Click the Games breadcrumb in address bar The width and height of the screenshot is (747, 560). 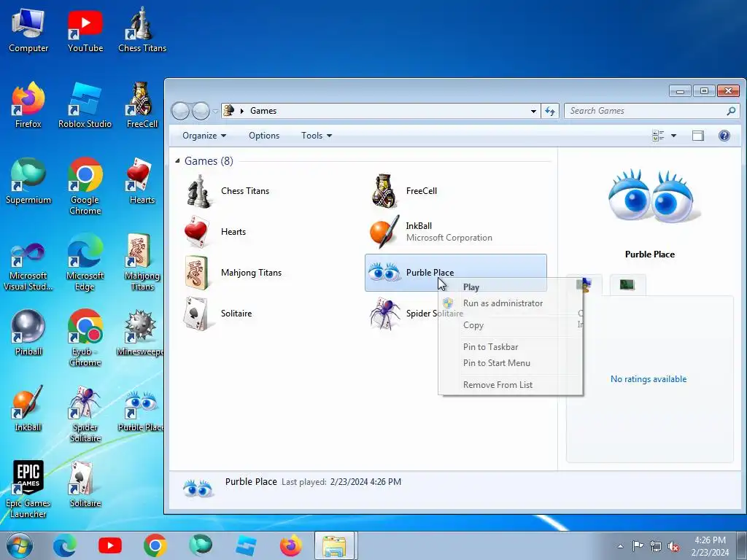point(263,111)
